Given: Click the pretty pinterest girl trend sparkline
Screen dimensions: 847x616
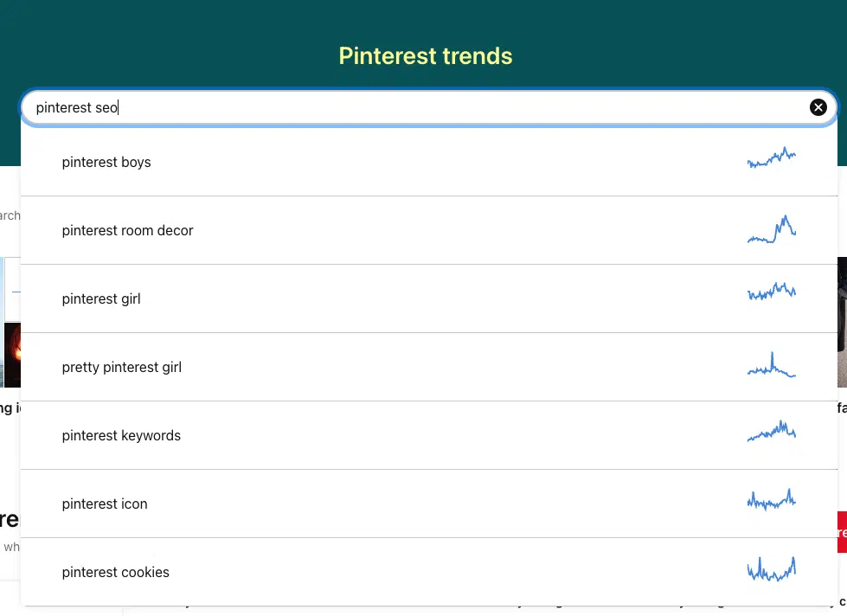Looking at the screenshot, I should click(x=772, y=365).
